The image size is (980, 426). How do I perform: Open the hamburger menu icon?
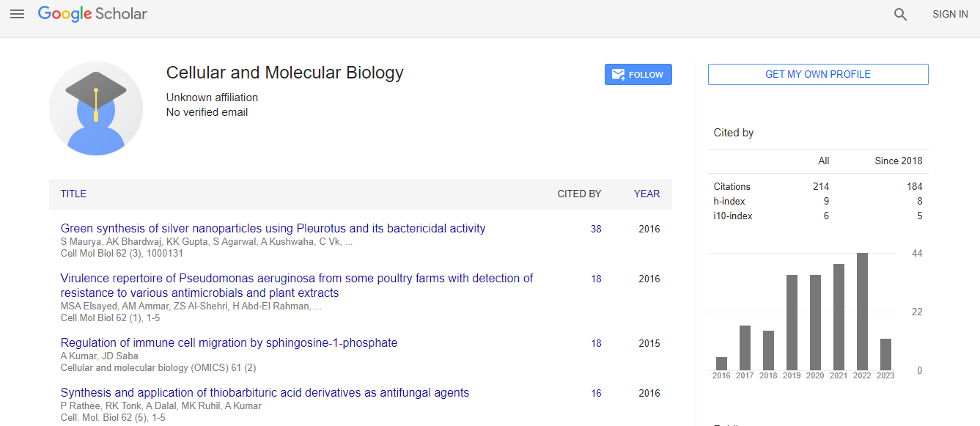(x=17, y=14)
